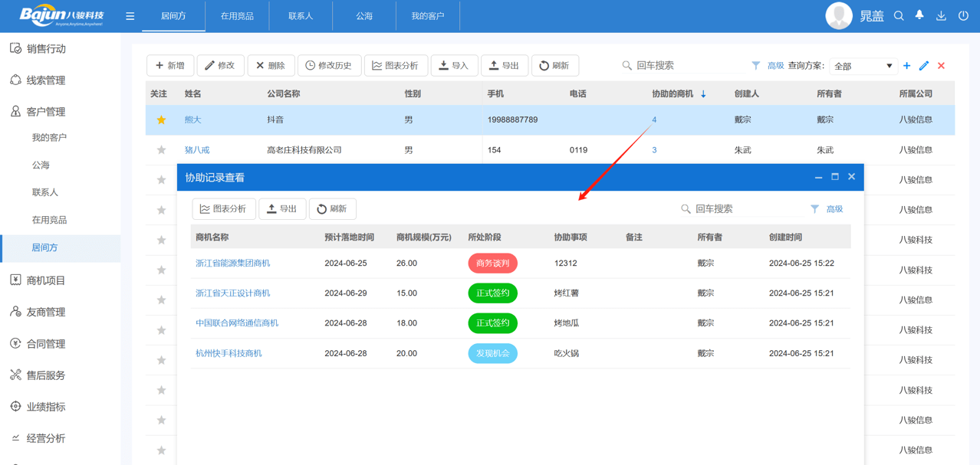Expand 商机项目 sidebar section
Viewport: 980px width, 465px height.
(x=46, y=280)
